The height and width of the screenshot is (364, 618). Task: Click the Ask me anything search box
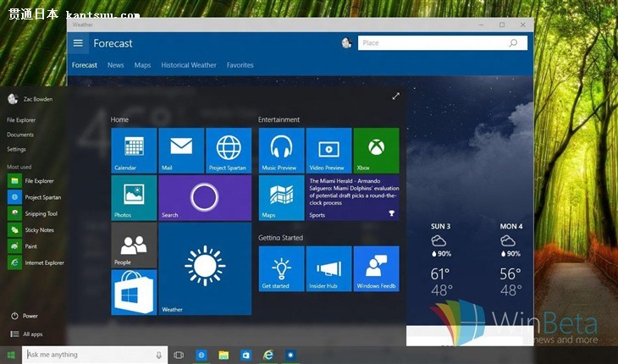pos(89,355)
